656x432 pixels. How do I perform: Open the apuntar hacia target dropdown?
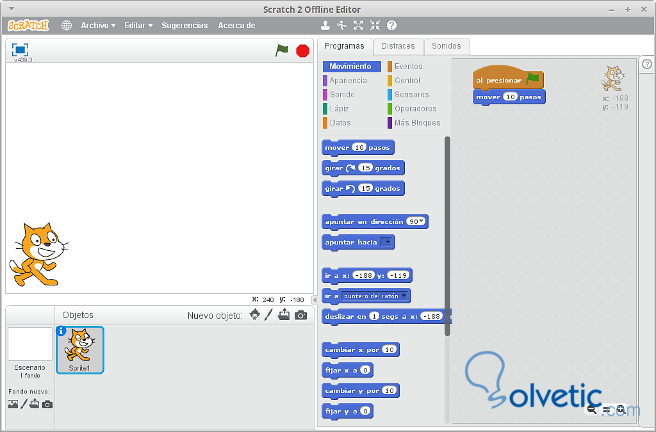coord(387,242)
